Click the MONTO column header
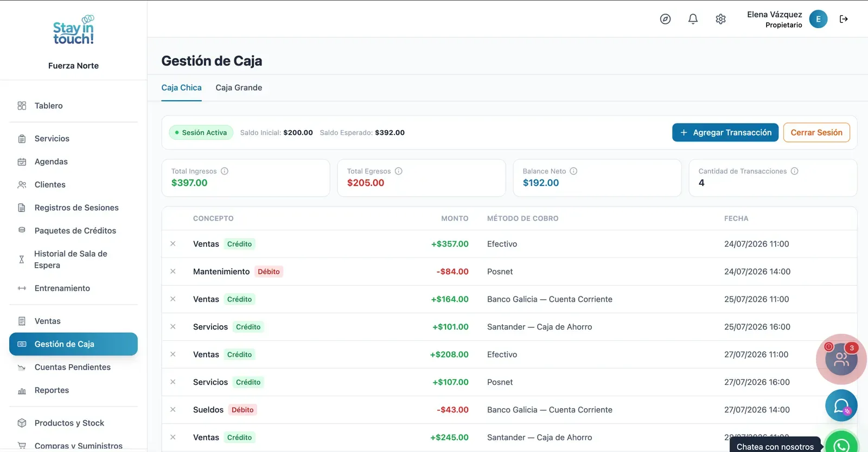868x452 pixels. tap(455, 218)
